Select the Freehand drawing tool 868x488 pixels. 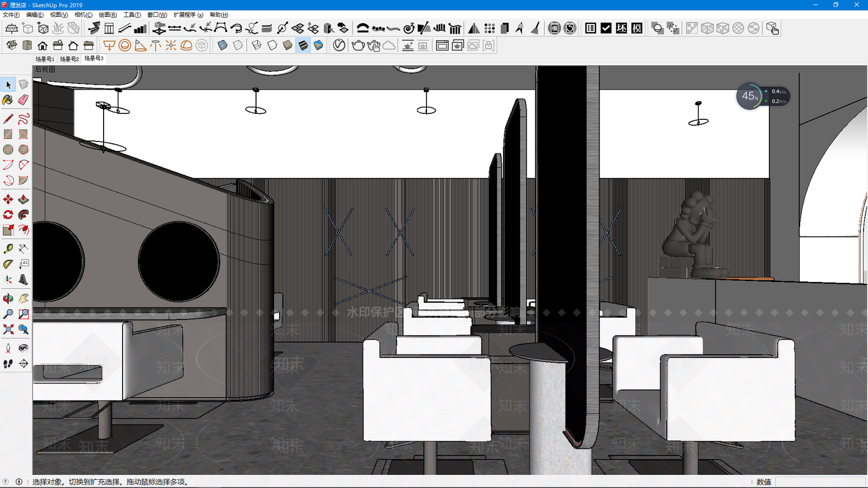[x=23, y=119]
